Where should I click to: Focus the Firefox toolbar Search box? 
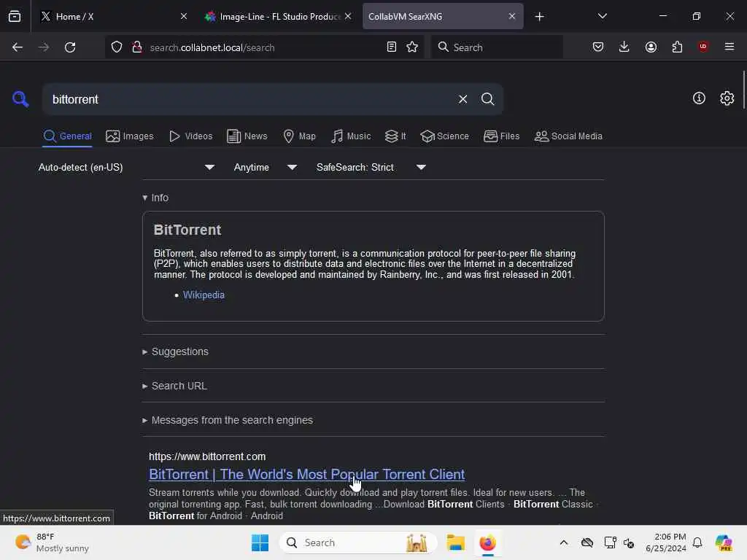(x=498, y=47)
